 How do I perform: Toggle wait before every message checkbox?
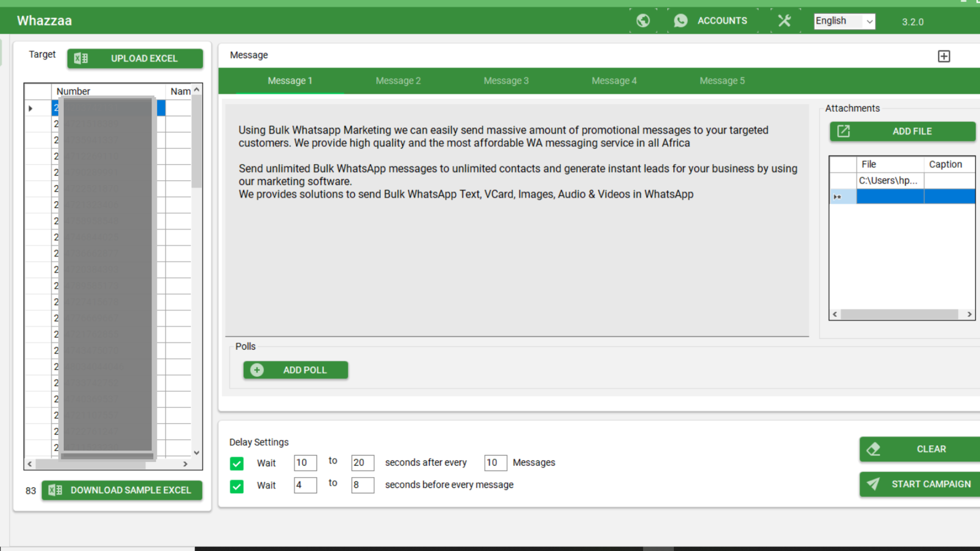coord(237,486)
